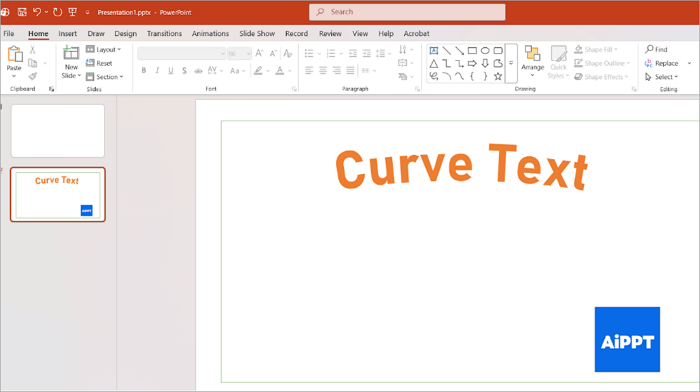This screenshot has width=700, height=392.
Task: Select the Arrow line shape
Action: click(x=459, y=50)
